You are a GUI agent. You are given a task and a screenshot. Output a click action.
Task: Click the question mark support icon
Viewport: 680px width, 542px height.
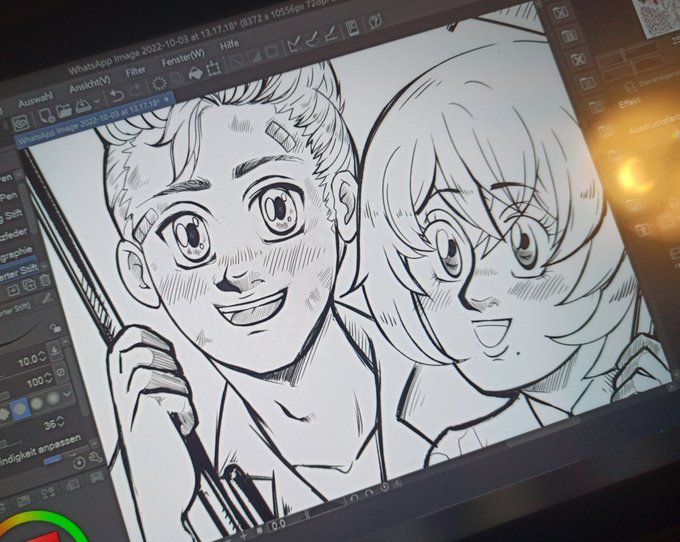tap(375, 21)
